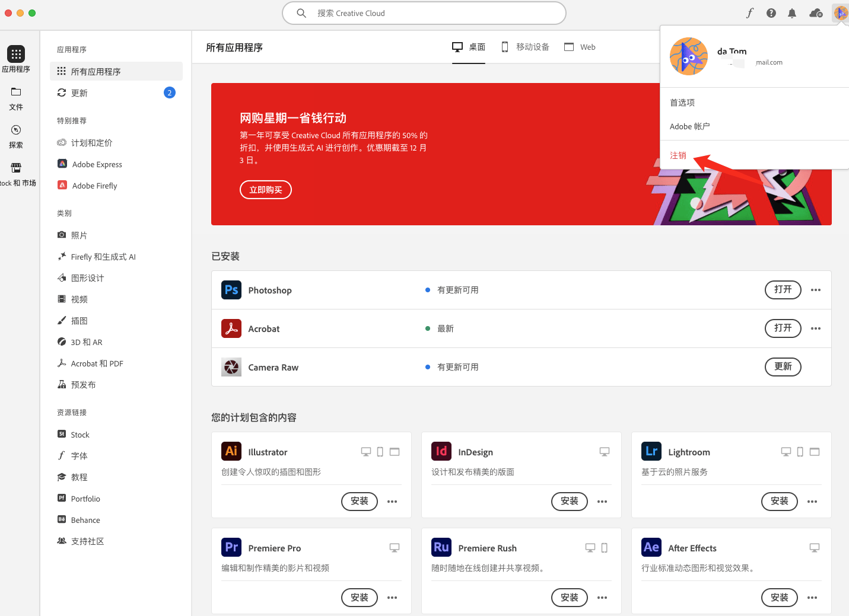Click the 搜索 Creative Cloud search field

point(424,13)
